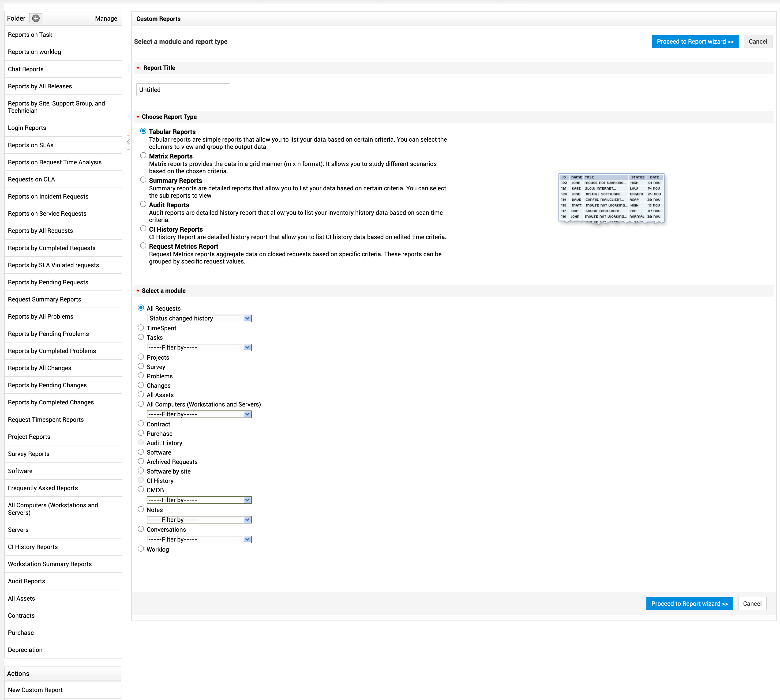Click the top Proceed to Report wizard button
780x700 pixels.
coord(695,41)
